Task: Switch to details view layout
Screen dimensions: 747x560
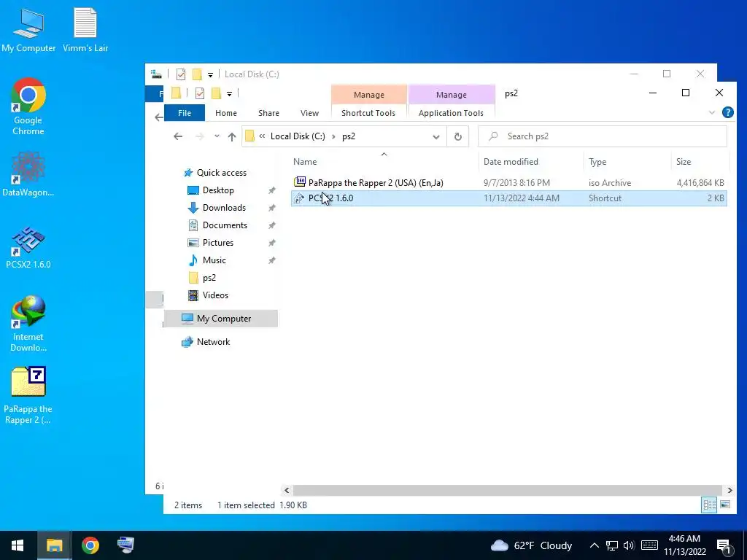Action: pyautogui.click(x=709, y=505)
